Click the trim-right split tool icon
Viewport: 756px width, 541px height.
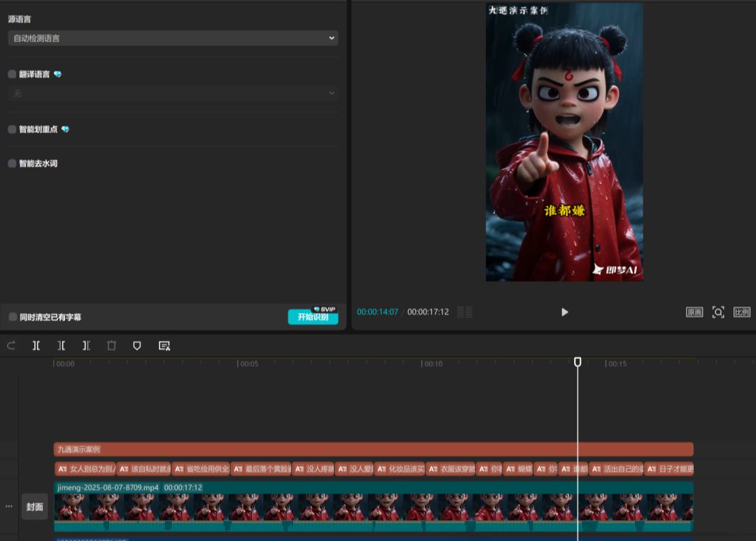click(86, 346)
